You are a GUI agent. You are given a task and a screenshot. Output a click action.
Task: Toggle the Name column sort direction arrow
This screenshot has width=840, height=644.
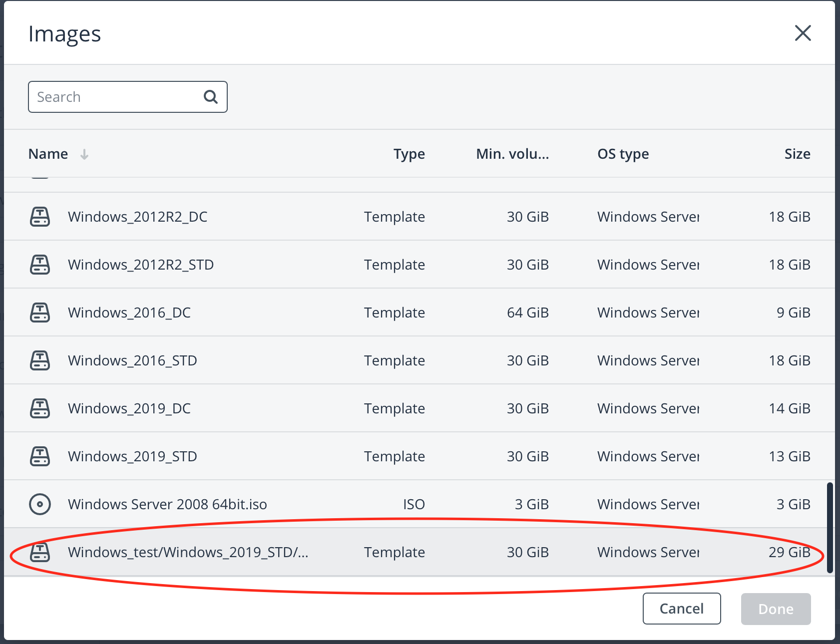tap(84, 154)
